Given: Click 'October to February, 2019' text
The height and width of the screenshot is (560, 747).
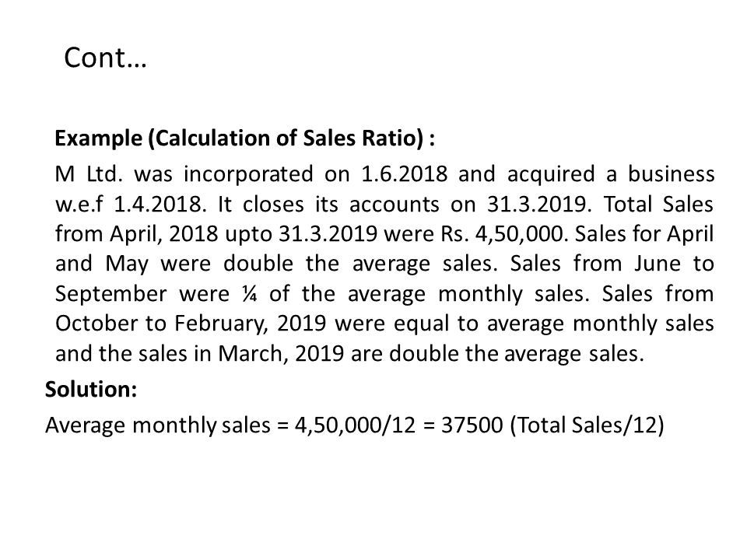Looking at the screenshot, I should pyautogui.click(x=191, y=324).
